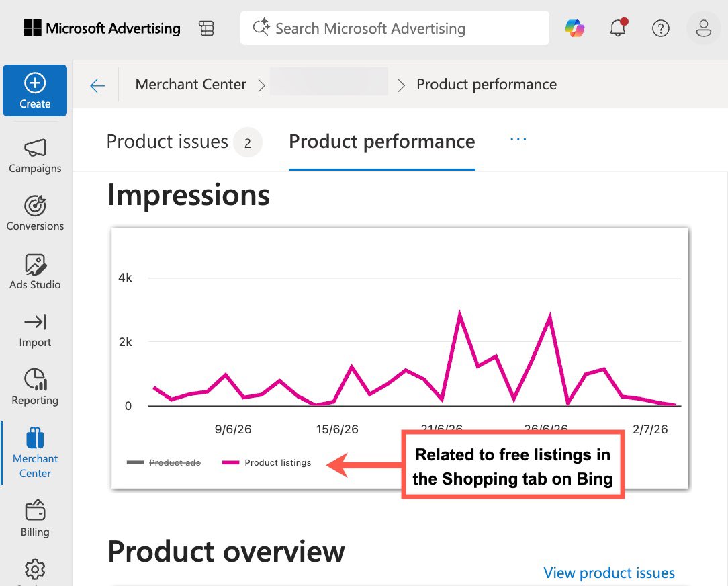Check the notifications bell
This screenshot has width=728, height=586.
[618, 28]
